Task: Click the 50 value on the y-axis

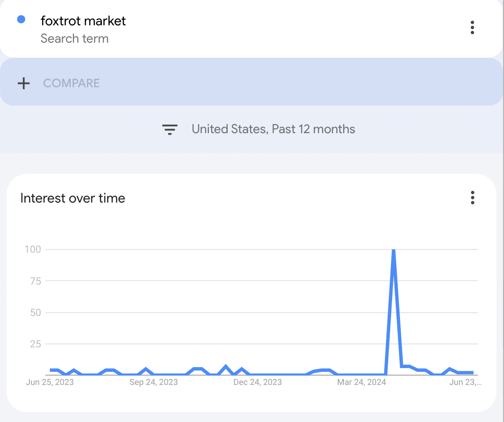Action: pos(36,313)
